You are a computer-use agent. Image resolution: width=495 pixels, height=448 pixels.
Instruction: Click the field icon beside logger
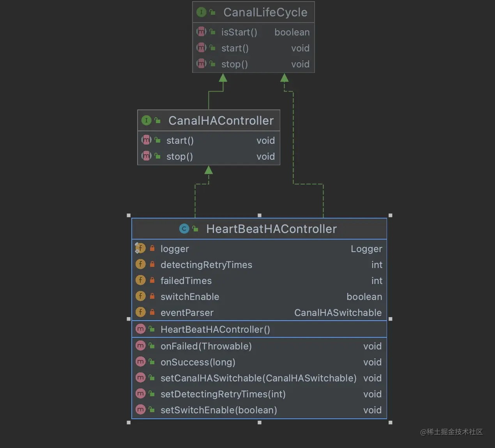[140, 248]
